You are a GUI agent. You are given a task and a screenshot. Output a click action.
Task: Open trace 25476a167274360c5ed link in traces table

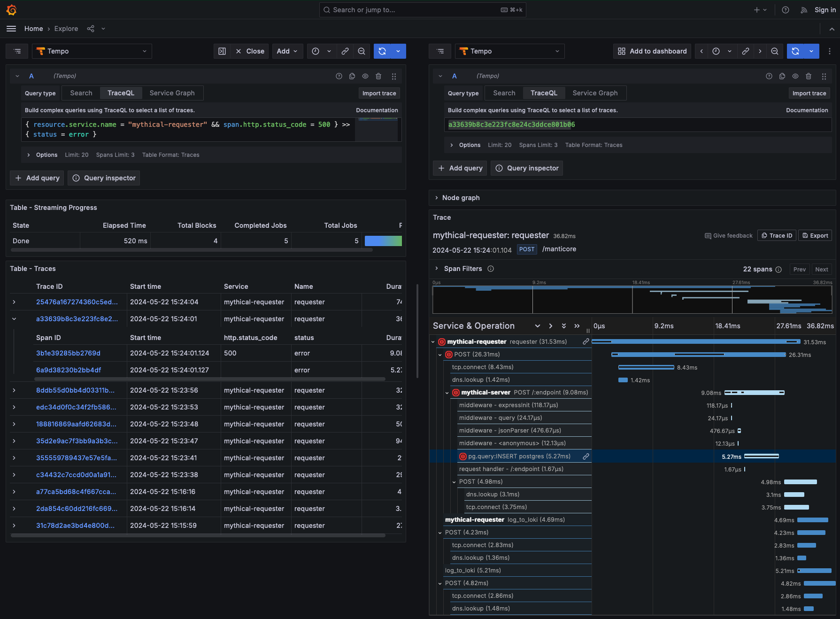77,302
